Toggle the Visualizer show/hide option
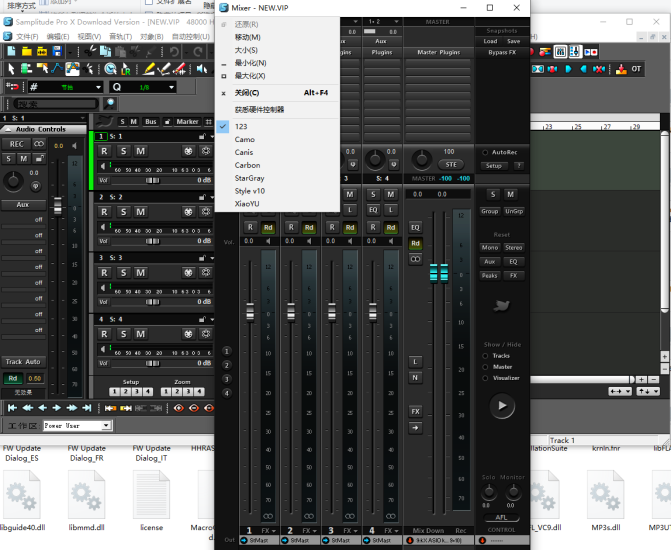This screenshot has height=550, width=671. click(x=485, y=378)
